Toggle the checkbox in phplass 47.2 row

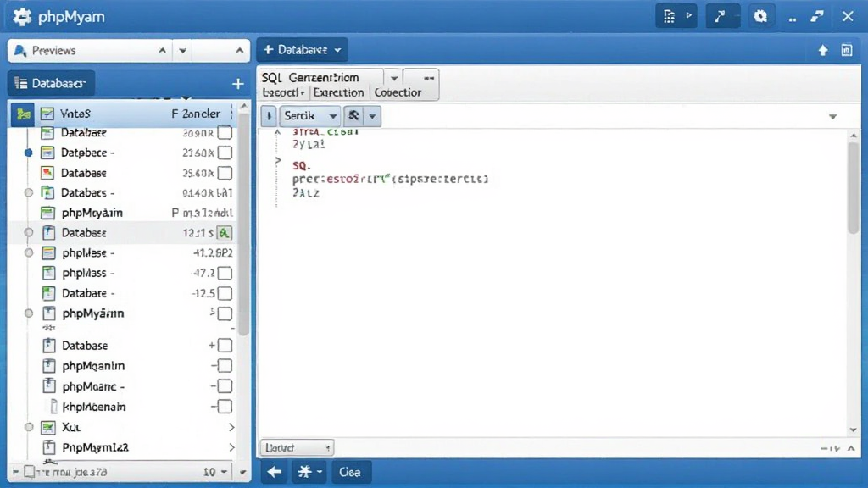225,274
